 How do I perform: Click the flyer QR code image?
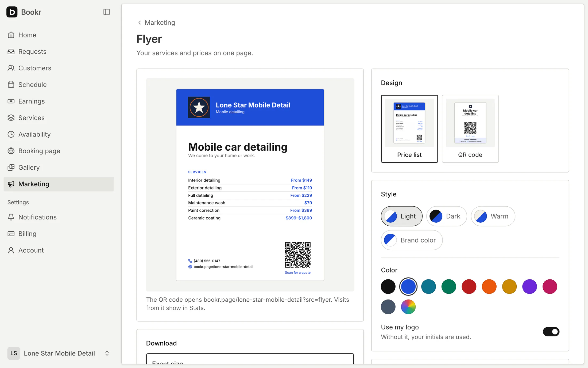297,255
